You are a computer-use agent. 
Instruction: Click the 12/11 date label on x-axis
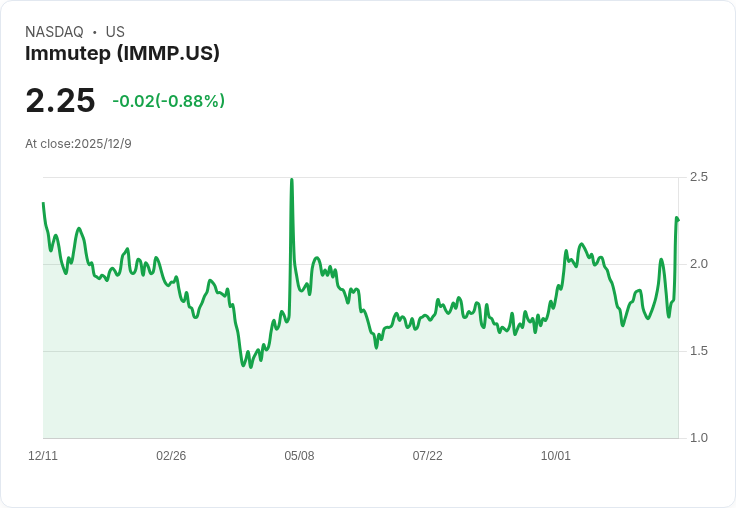[43, 456]
